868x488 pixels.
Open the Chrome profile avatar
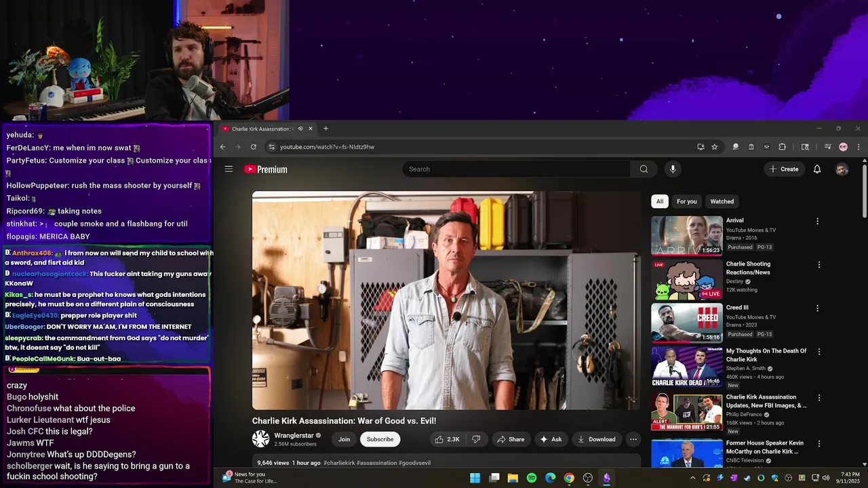coord(843,146)
